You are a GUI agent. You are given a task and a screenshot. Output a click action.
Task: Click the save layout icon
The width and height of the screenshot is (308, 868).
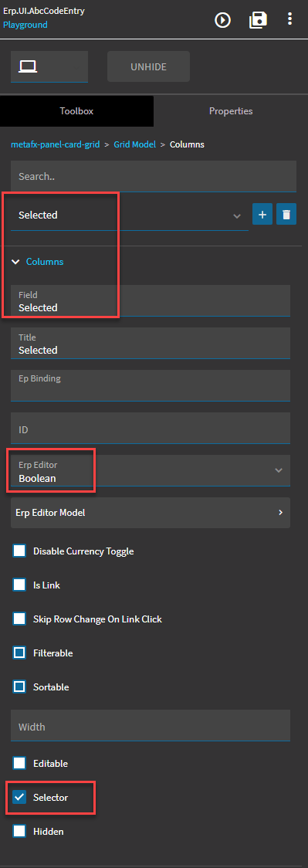pyautogui.click(x=259, y=21)
